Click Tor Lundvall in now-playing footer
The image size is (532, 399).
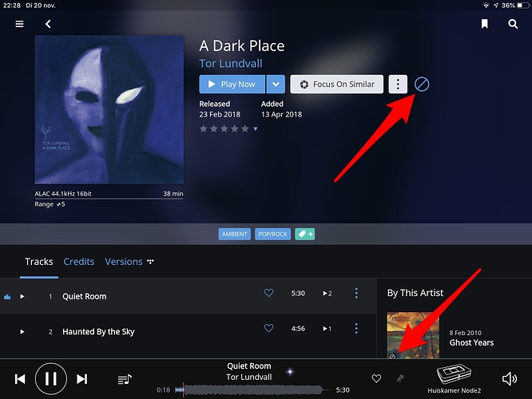(x=249, y=377)
